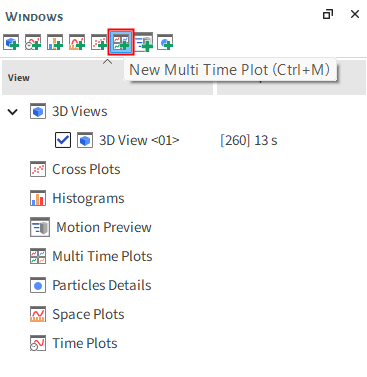Select the Time Plots category

pos(85,343)
